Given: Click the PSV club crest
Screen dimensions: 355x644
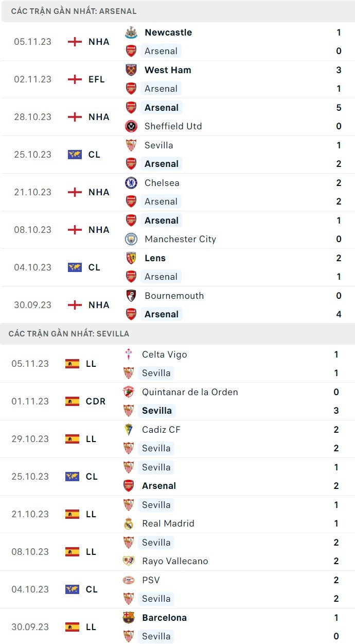Looking at the screenshot, I should click(x=129, y=580).
